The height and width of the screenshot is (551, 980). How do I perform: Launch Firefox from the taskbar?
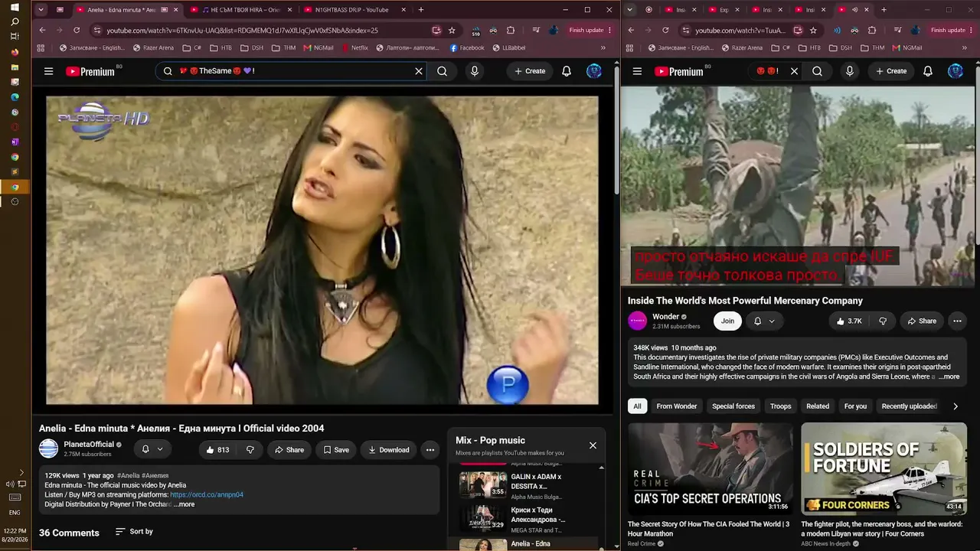15,52
